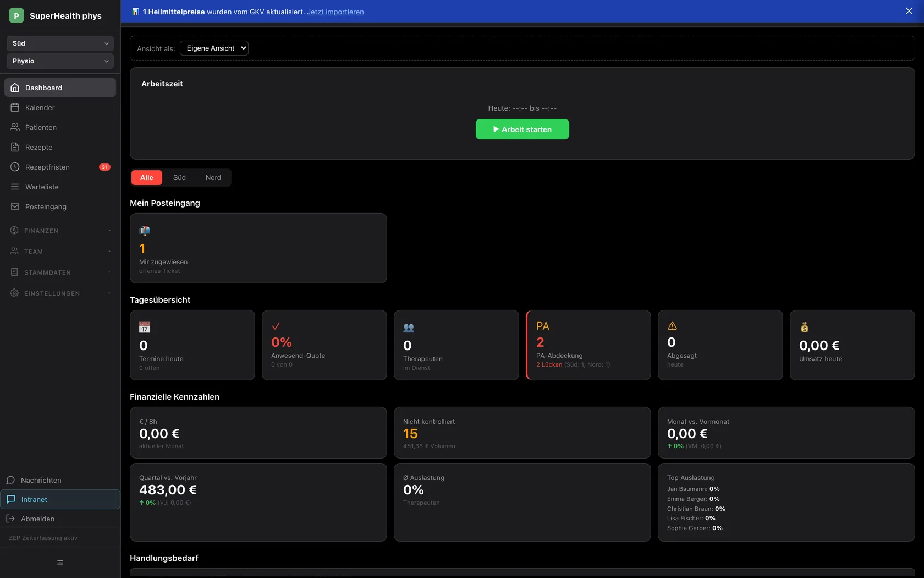The image size is (924, 578).
Task: Click the hamburger menu icon at sidebar bottom
Action: point(61,563)
